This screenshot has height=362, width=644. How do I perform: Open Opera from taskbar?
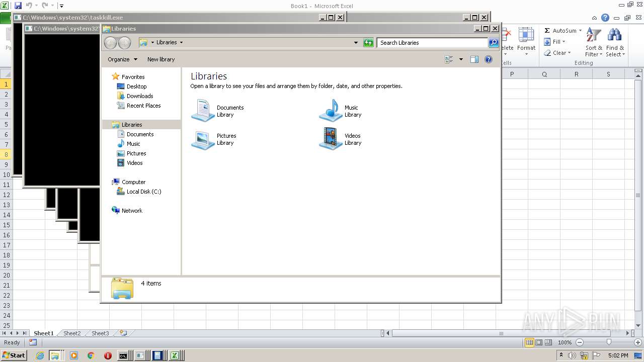click(108, 355)
